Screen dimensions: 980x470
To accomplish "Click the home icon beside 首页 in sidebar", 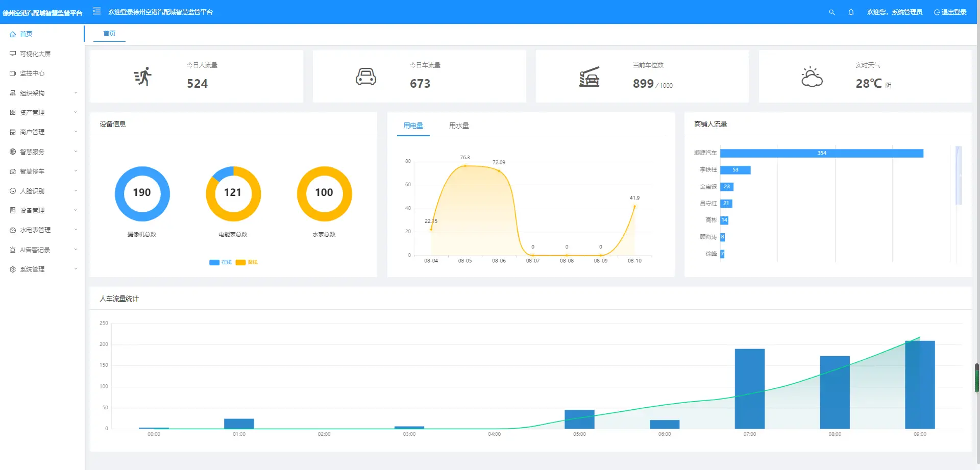I will click(13, 34).
